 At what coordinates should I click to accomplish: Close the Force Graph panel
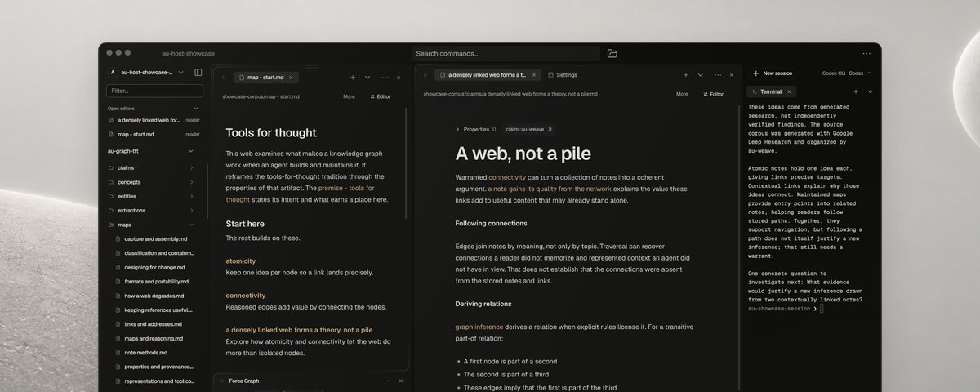pyautogui.click(x=401, y=381)
